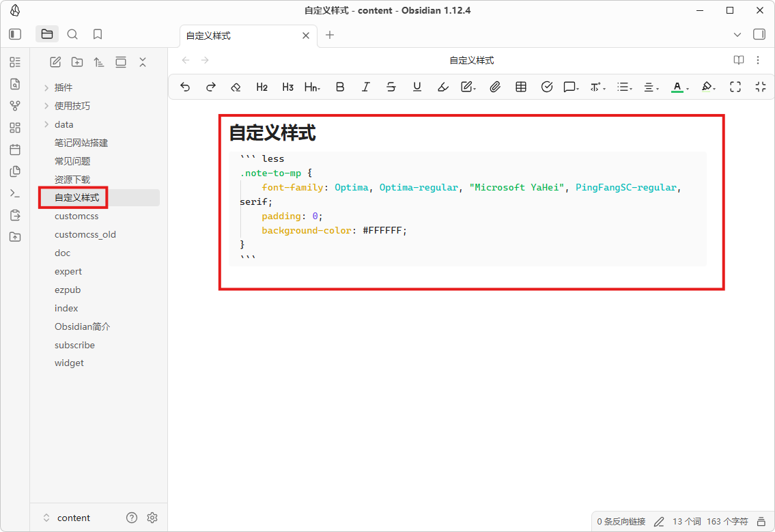Viewport: 775px width, 532px height.
Task: Expand the 插件 folder
Action: point(46,87)
